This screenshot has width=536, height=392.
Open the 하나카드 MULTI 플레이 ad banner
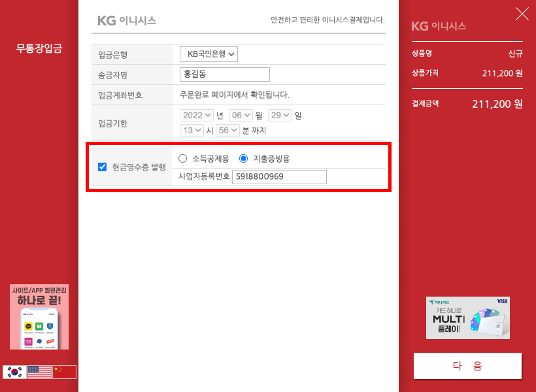[467, 318]
